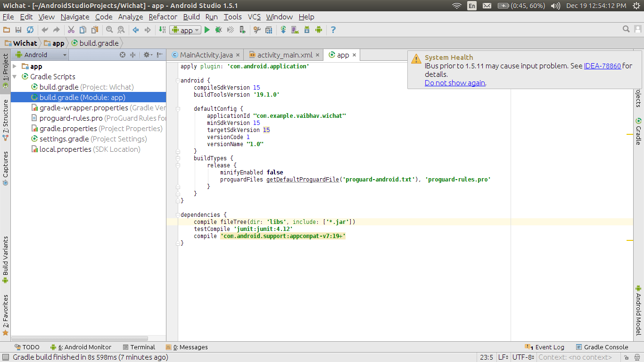This screenshot has height=362, width=644.
Task: Click the Sync Project with Gradle Files icon
Action: pos(283,30)
